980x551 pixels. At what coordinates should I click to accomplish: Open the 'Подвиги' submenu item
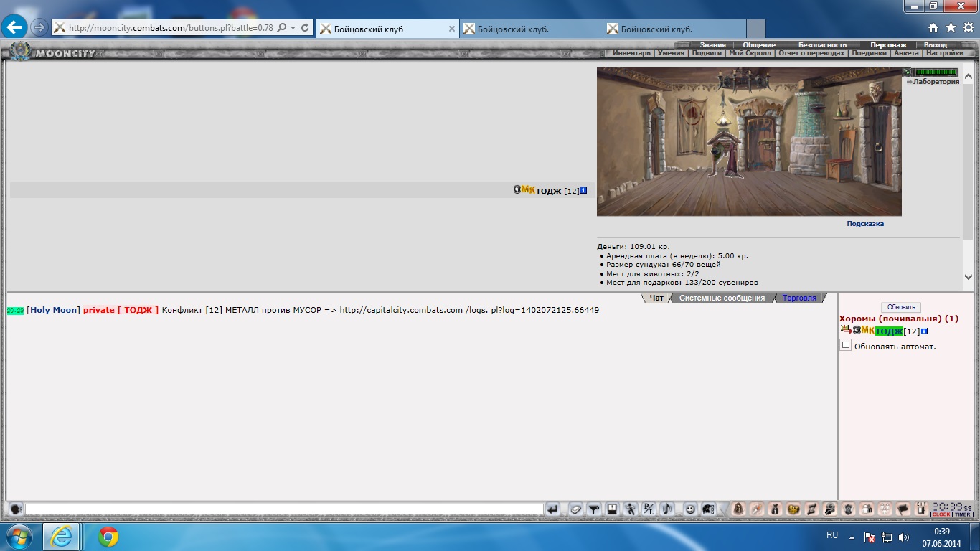pyautogui.click(x=707, y=53)
